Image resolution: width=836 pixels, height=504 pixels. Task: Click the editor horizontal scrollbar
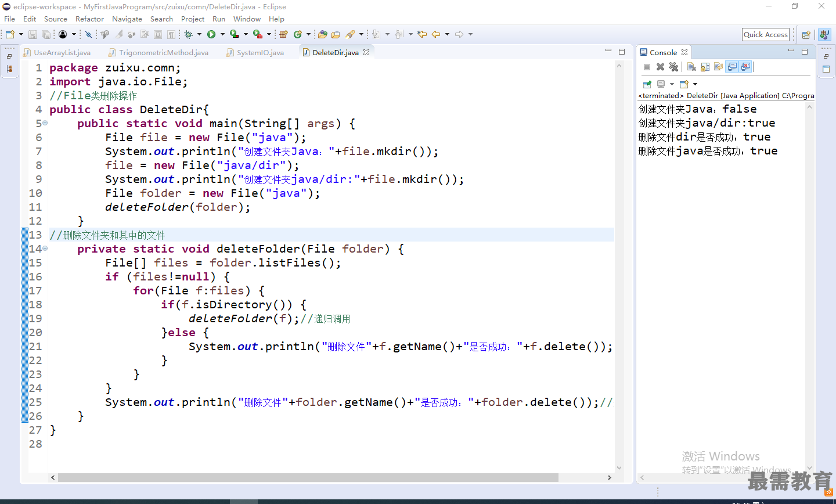(x=308, y=477)
